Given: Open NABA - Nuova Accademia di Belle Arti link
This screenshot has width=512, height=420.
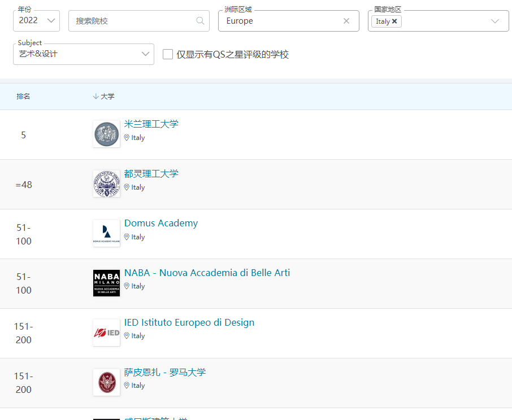Looking at the screenshot, I should (x=207, y=273).
